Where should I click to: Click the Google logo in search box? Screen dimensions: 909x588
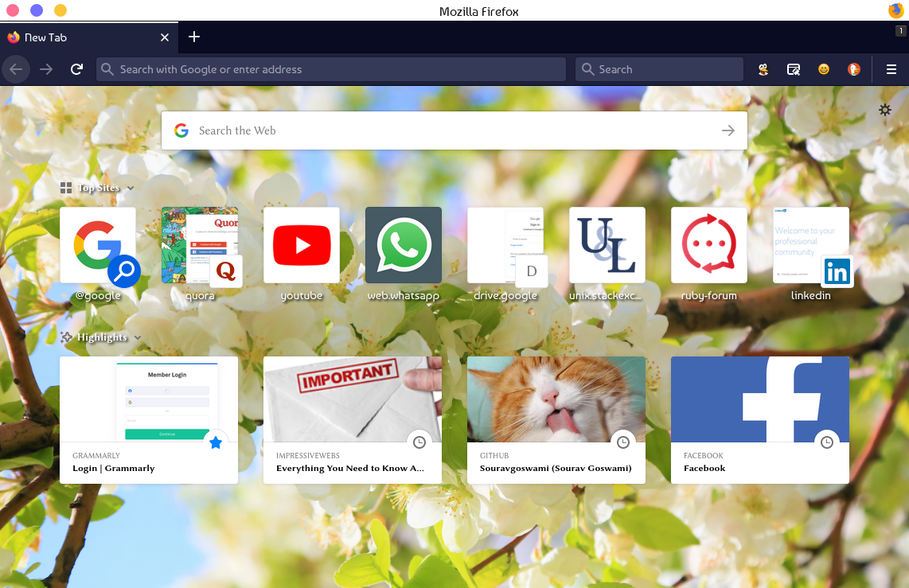coord(181,130)
